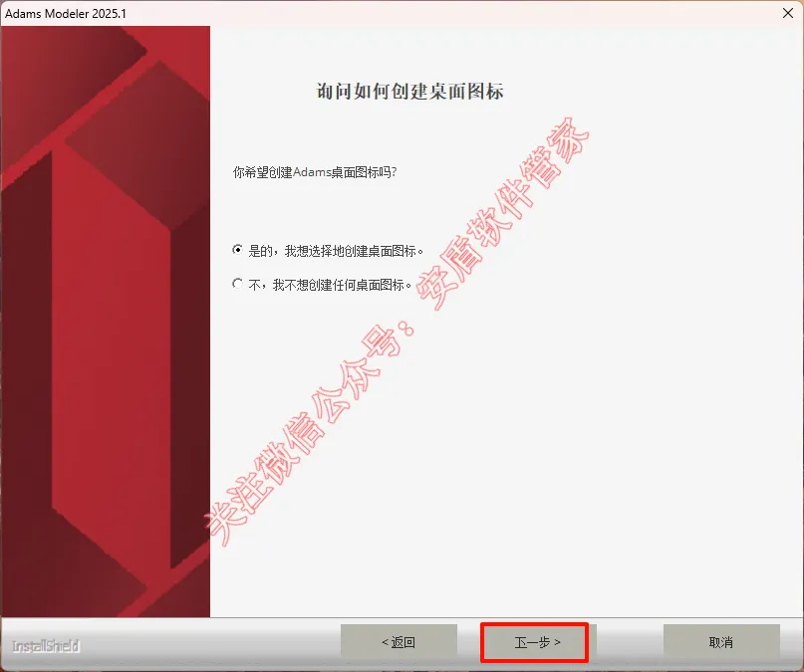The height and width of the screenshot is (672, 804).
Task: Cancel installation via 取消 button
Action: pyautogui.click(x=721, y=642)
